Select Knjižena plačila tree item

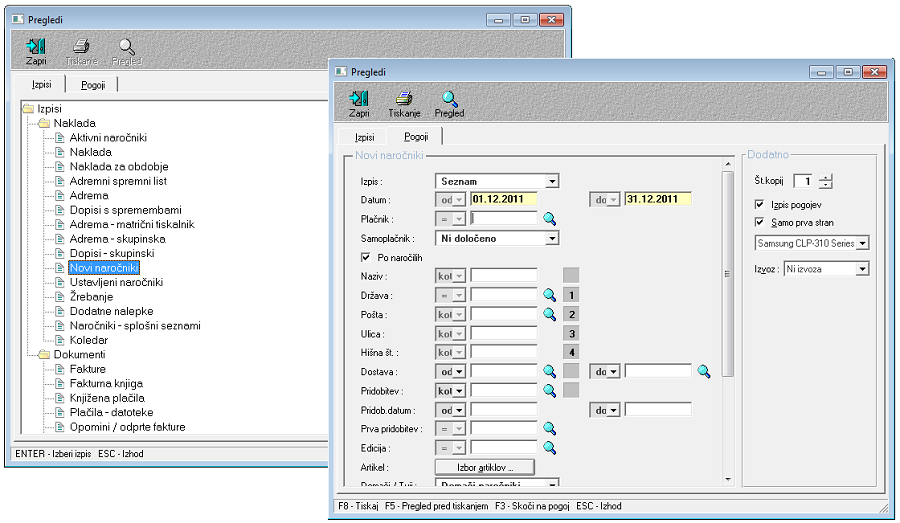pos(107,398)
